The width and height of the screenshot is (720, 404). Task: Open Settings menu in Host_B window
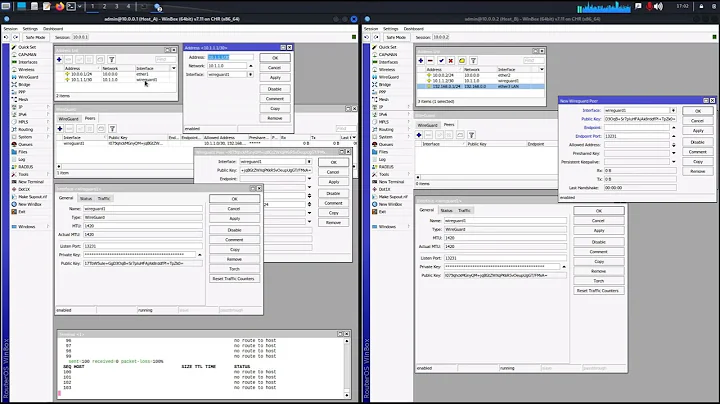pos(391,28)
